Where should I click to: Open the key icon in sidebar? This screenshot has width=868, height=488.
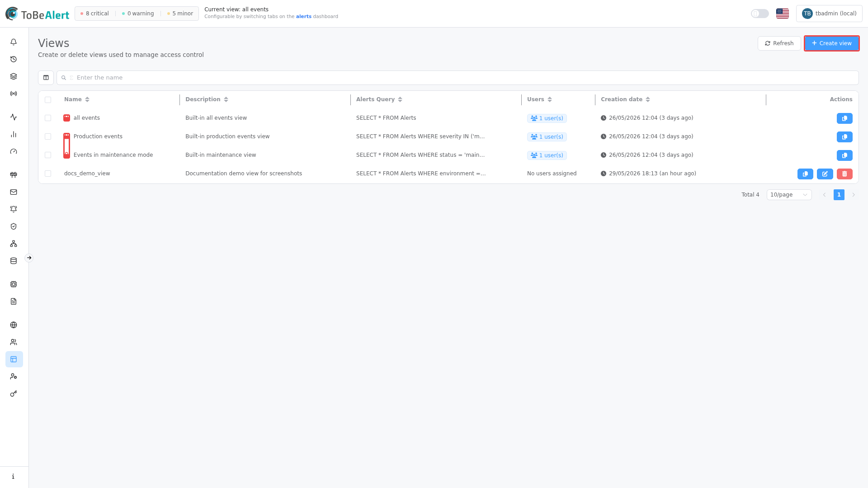tap(14, 394)
